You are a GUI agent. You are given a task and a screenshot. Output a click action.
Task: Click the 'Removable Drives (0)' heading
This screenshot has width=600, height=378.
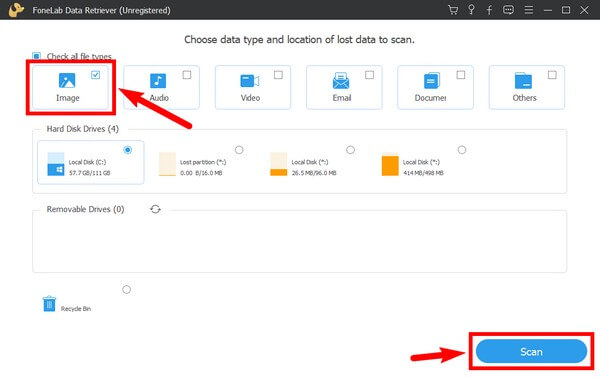(x=85, y=209)
